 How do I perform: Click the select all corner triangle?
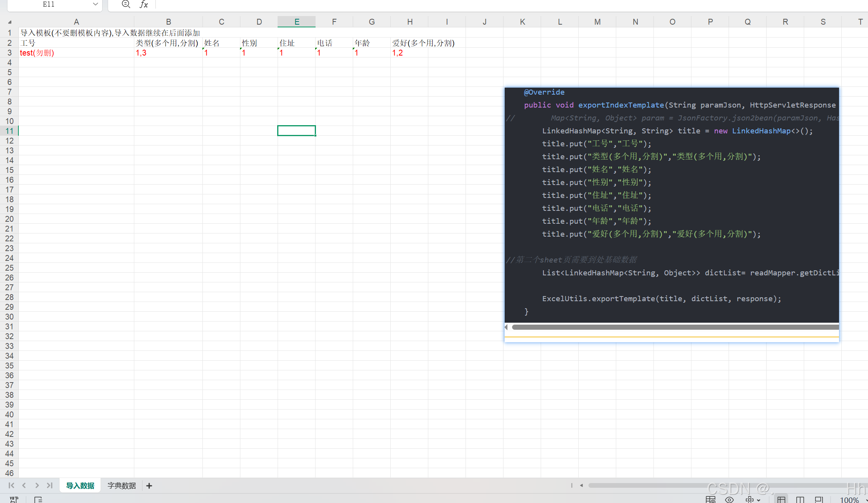(x=9, y=22)
